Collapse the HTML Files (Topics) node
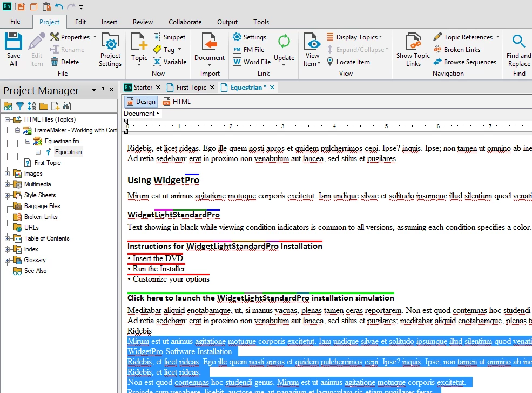This screenshot has width=532, height=393. click(x=7, y=119)
